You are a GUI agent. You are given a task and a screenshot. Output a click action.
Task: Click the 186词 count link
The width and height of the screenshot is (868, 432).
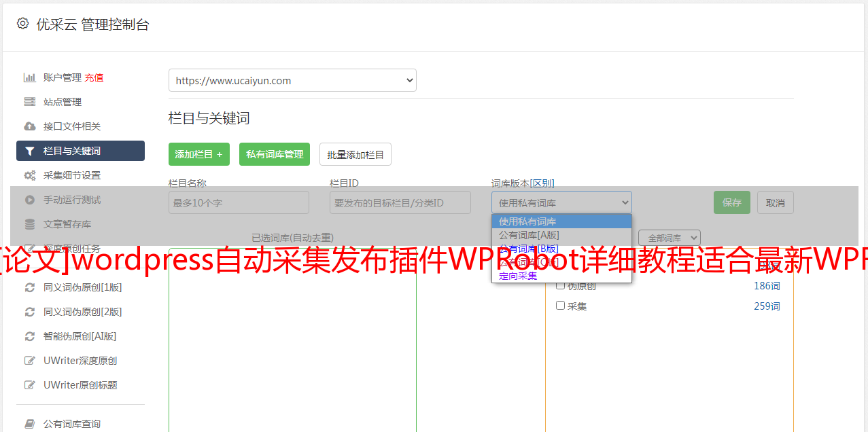click(x=767, y=286)
